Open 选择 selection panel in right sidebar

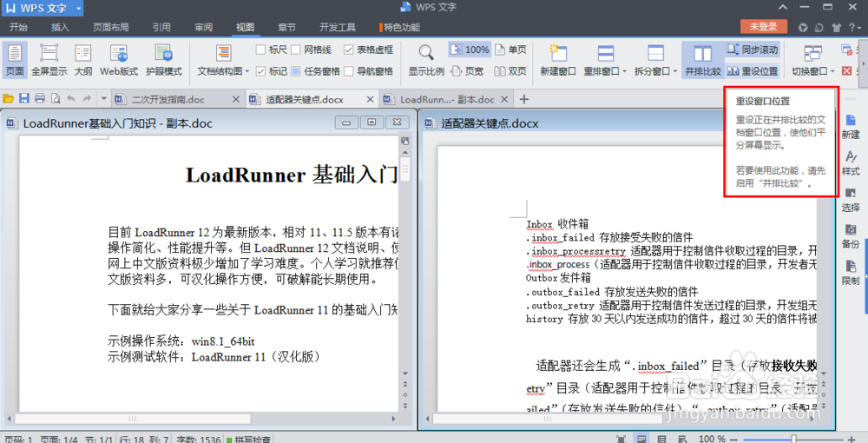851,200
